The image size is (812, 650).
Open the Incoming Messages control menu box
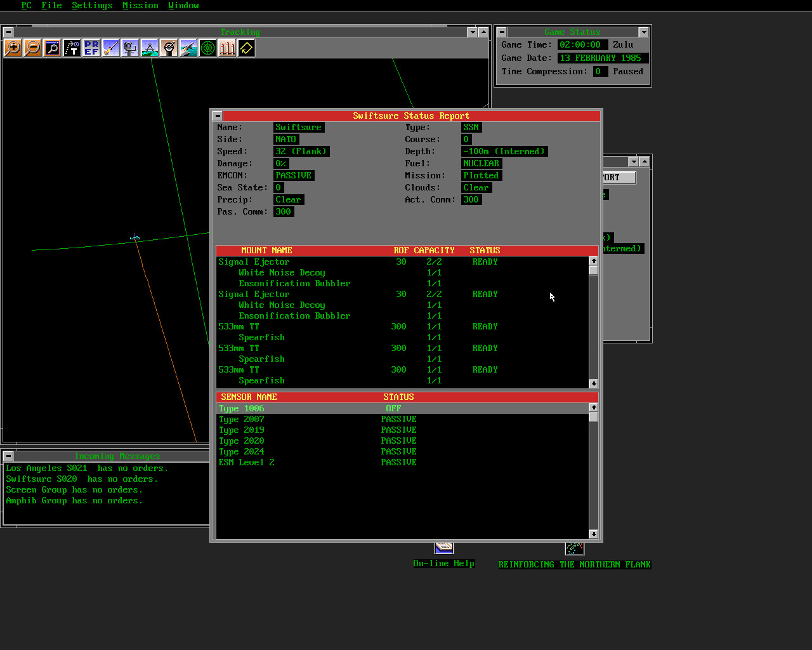(x=8, y=456)
